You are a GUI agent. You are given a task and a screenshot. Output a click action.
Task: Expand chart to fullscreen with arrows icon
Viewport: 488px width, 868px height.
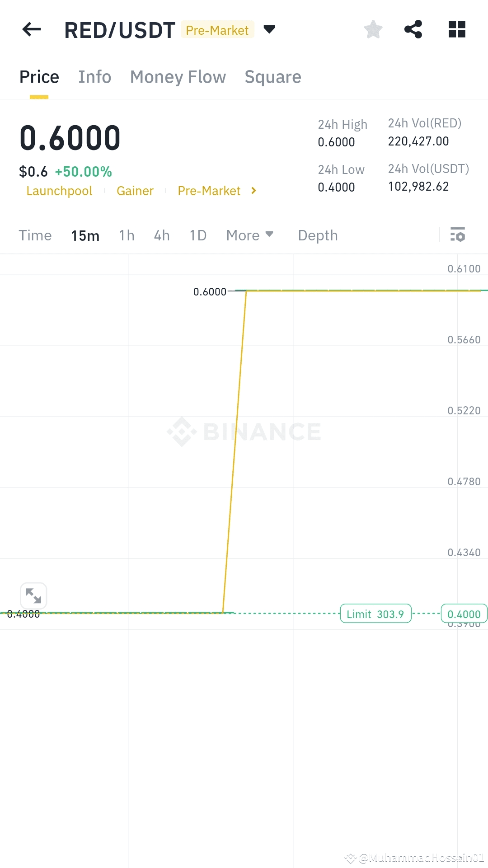coord(33,596)
